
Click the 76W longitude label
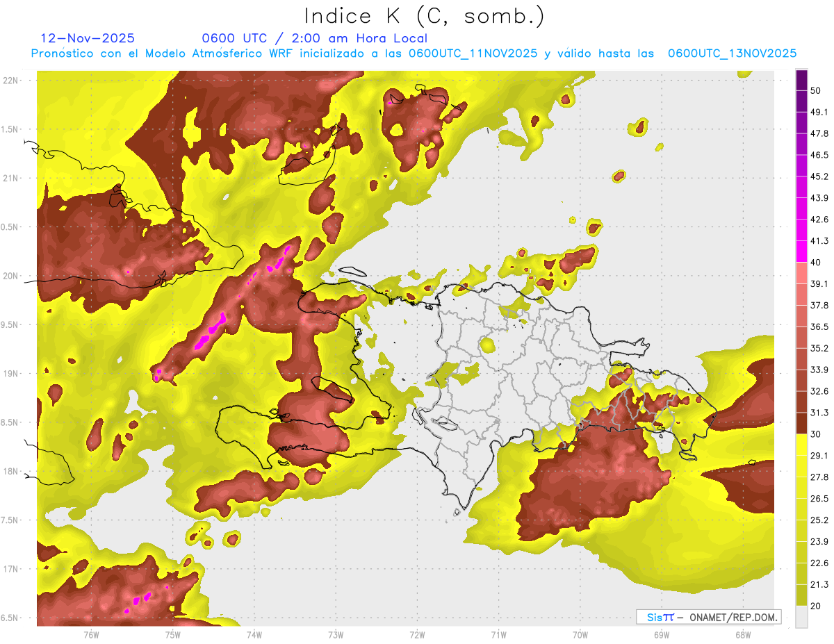(91, 635)
